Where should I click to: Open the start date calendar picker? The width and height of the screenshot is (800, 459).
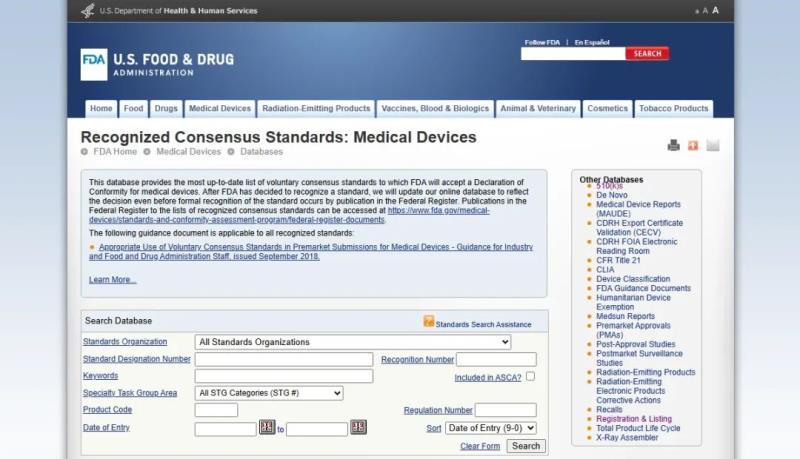[267, 428]
